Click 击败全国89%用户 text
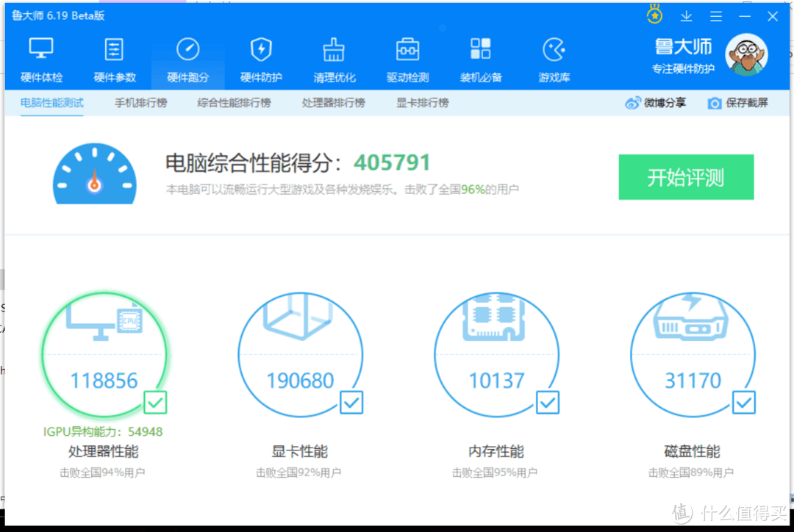Image resolution: width=794 pixels, height=532 pixels. (690, 472)
